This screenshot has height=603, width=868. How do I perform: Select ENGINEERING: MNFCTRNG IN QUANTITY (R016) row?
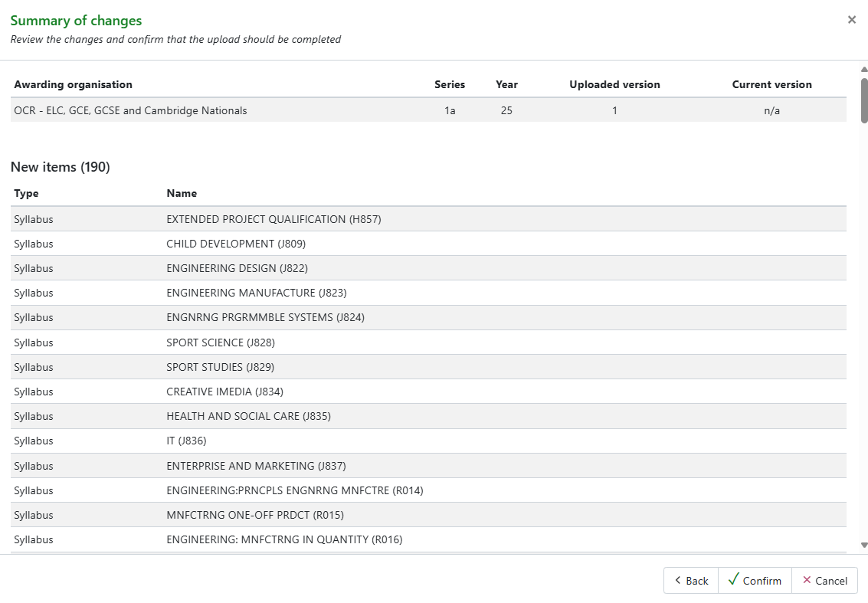[428, 539]
